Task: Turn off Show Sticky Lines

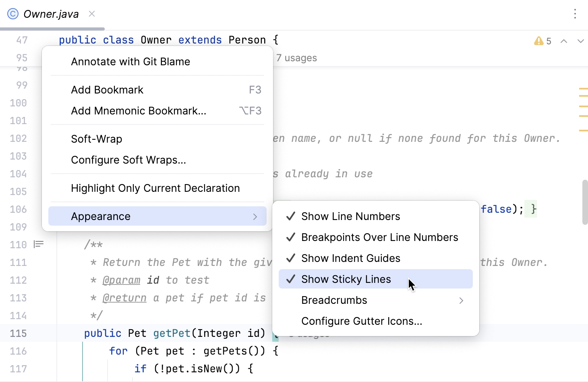Action: (346, 279)
